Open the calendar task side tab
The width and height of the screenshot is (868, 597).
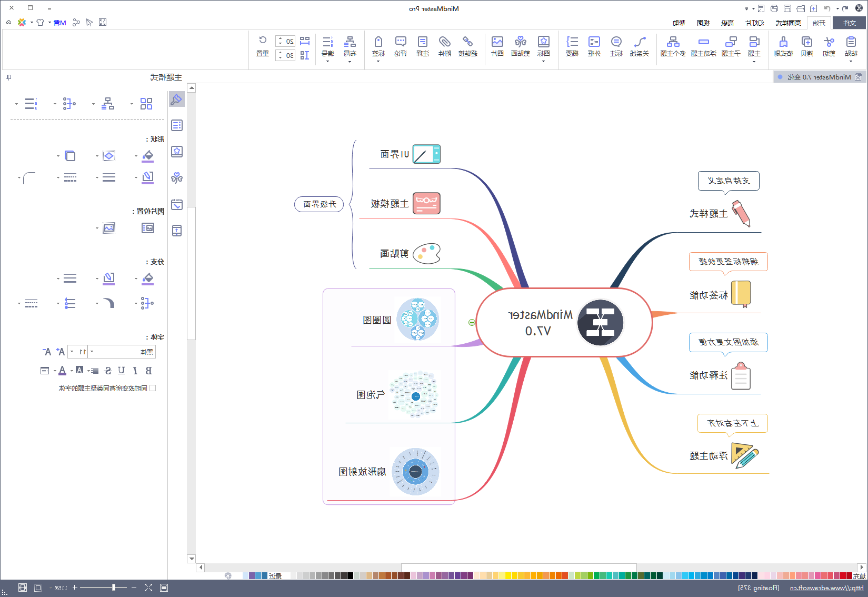tap(177, 204)
